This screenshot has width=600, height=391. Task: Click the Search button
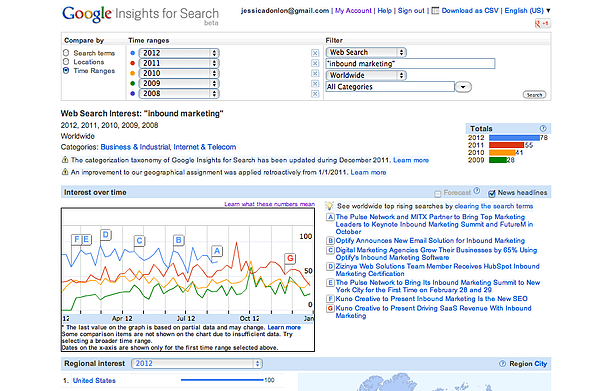534,95
